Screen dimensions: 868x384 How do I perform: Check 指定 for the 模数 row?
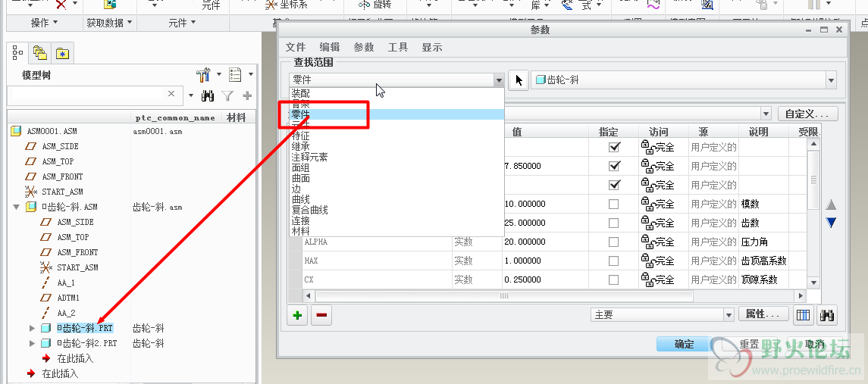click(614, 204)
